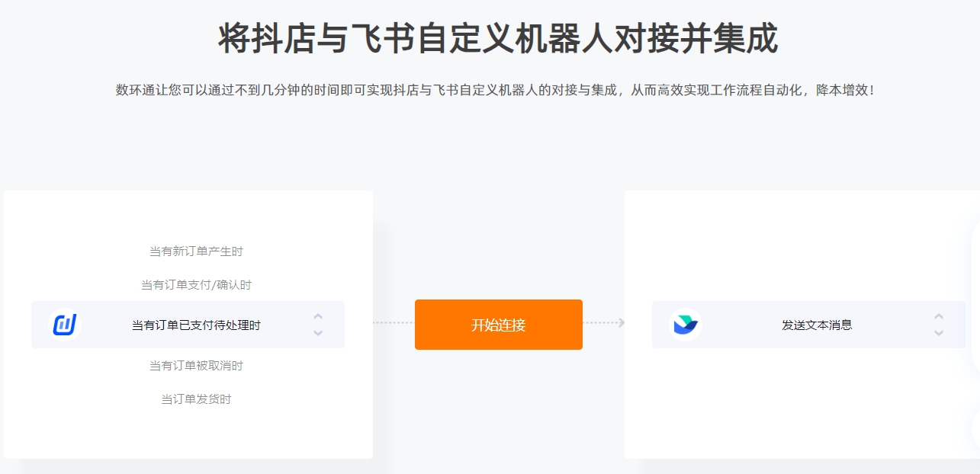Screen dimensions: 980x474
Task: Click the arrowhead pointing to the Feishu card
Action: [x=622, y=323]
